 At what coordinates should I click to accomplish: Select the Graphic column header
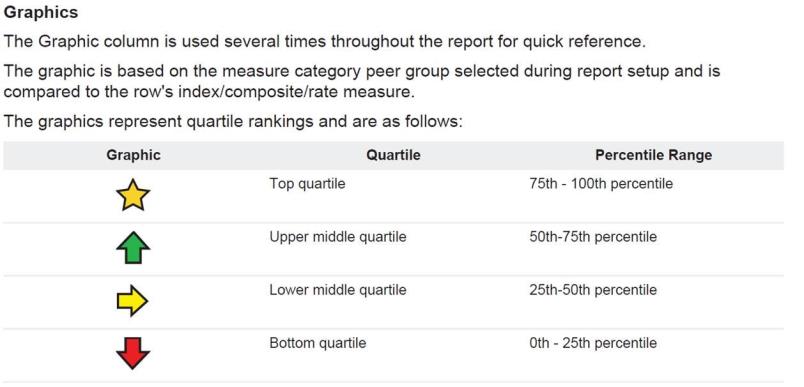[133, 155]
